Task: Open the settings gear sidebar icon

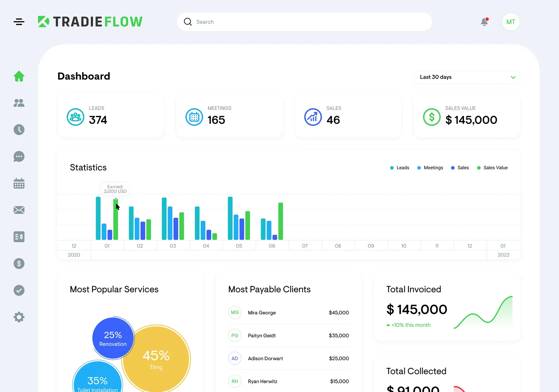Action: (x=19, y=317)
